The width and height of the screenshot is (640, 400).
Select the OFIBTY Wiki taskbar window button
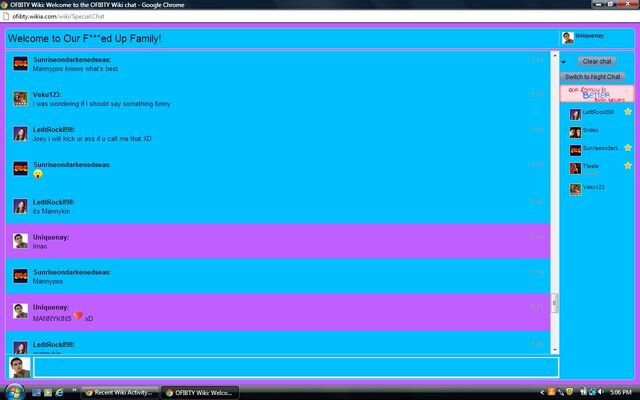[x=200, y=393]
